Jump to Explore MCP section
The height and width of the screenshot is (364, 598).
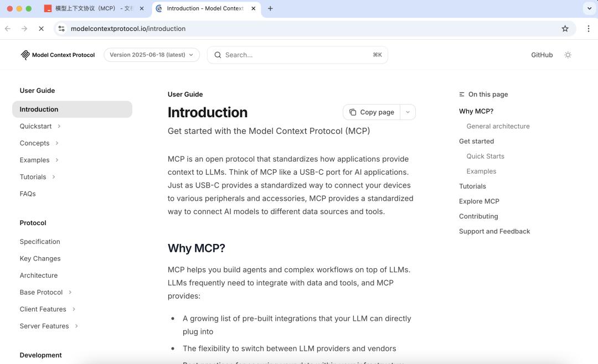coord(479,201)
